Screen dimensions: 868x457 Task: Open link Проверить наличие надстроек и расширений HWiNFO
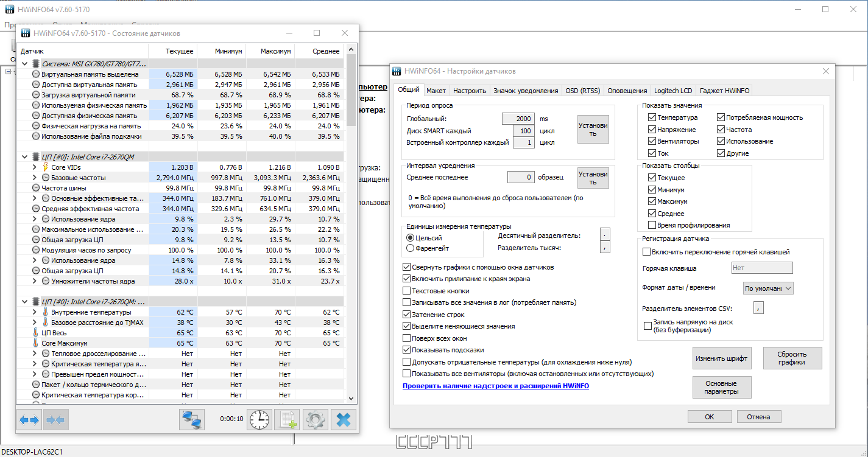click(496, 386)
